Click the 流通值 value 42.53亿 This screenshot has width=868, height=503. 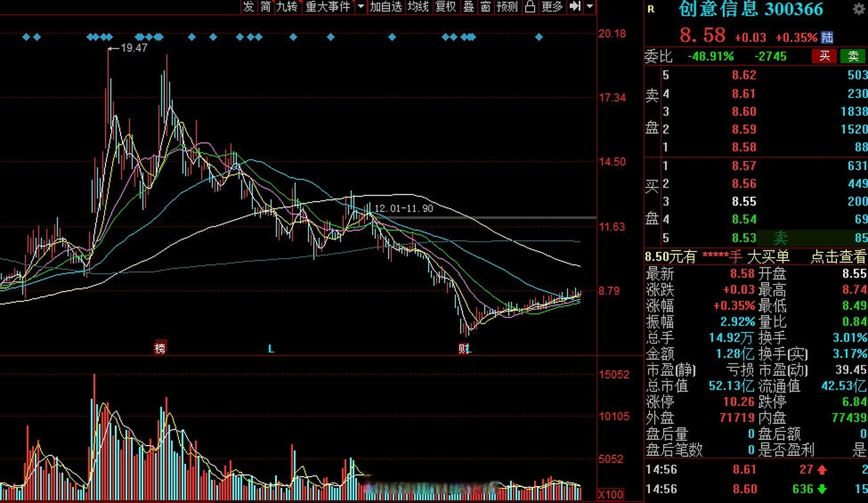click(844, 386)
